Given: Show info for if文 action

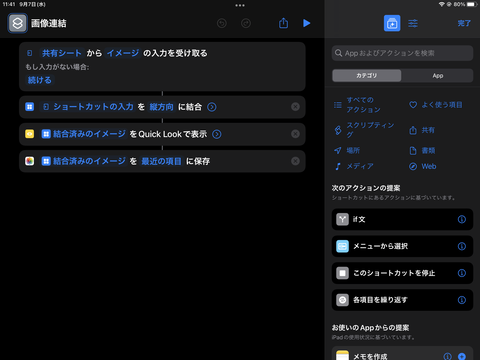Looking at the screenshot, I should point(462,219).
